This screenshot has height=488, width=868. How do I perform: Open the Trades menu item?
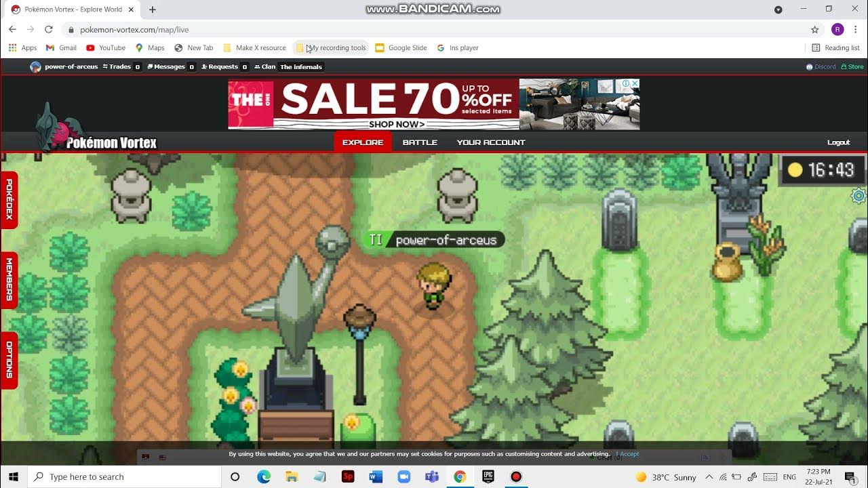(121, 66)
